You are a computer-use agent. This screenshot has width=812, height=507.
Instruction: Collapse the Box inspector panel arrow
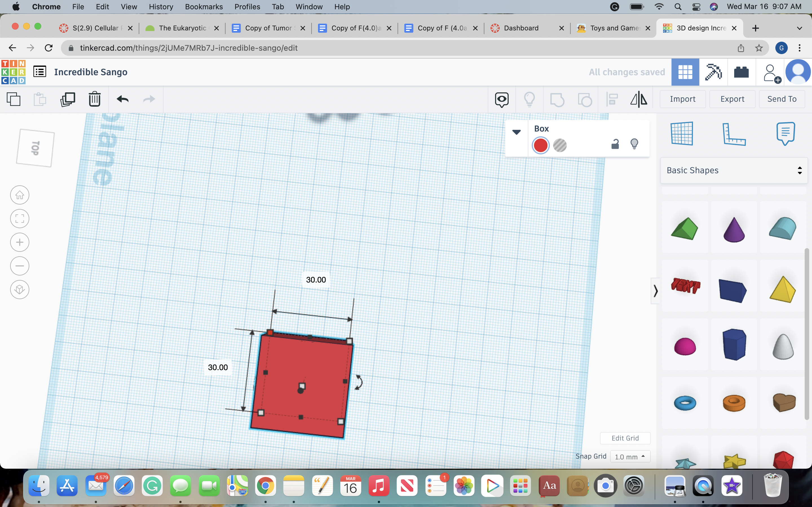[517, 132]
